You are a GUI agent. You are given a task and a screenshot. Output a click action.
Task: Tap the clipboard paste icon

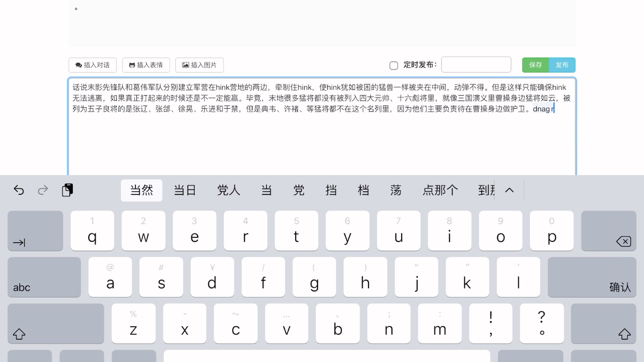tap(68, 190)
